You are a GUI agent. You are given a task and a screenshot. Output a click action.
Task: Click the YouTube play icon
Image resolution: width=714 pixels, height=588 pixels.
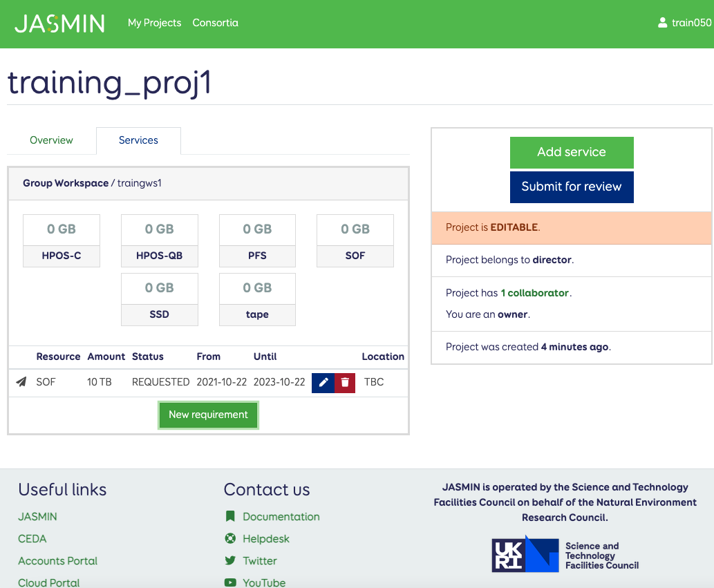tap(230, 582)
